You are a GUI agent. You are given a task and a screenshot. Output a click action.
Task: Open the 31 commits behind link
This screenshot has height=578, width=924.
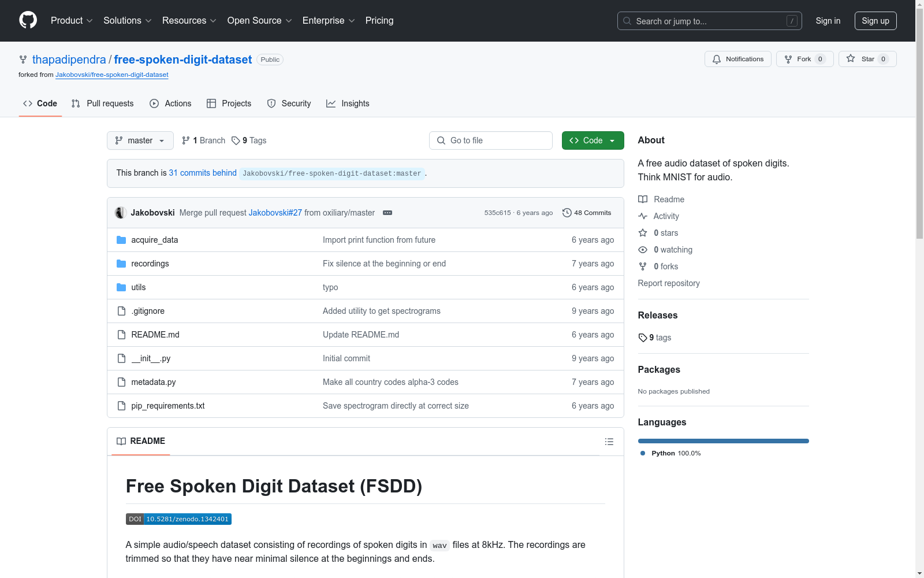click(x=203, y=173)
